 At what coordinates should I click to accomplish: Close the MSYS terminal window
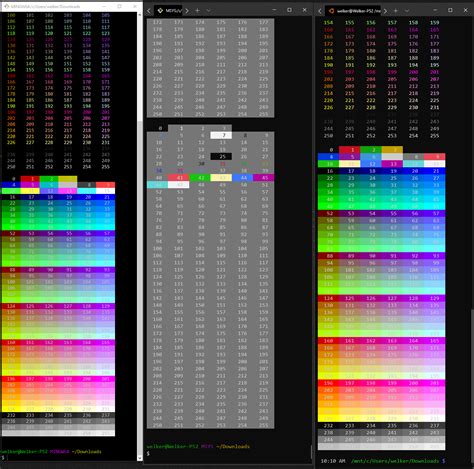(x=305, y=10)
